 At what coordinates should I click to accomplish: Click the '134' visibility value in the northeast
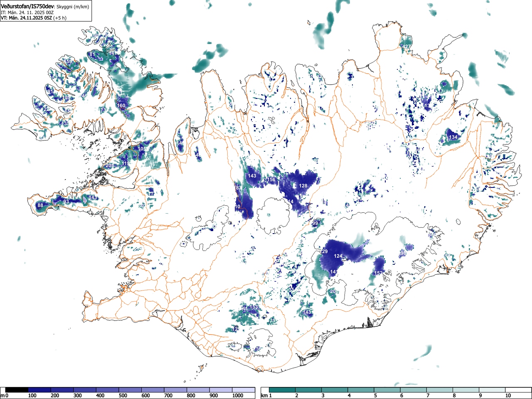[x=453, y=137]
